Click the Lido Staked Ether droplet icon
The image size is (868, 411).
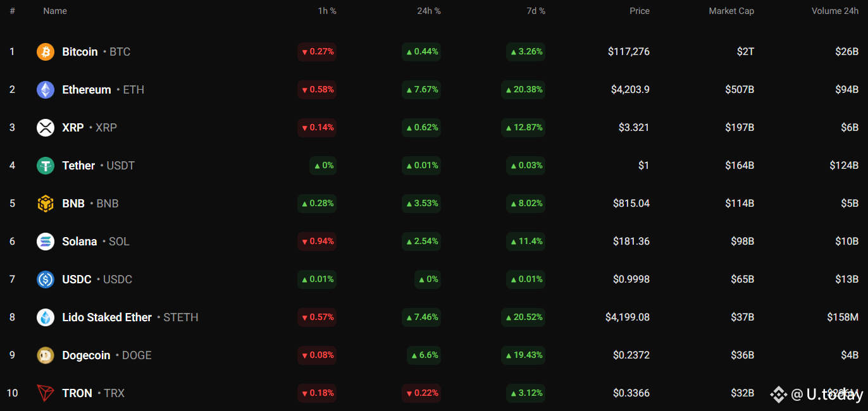[46, 317]
